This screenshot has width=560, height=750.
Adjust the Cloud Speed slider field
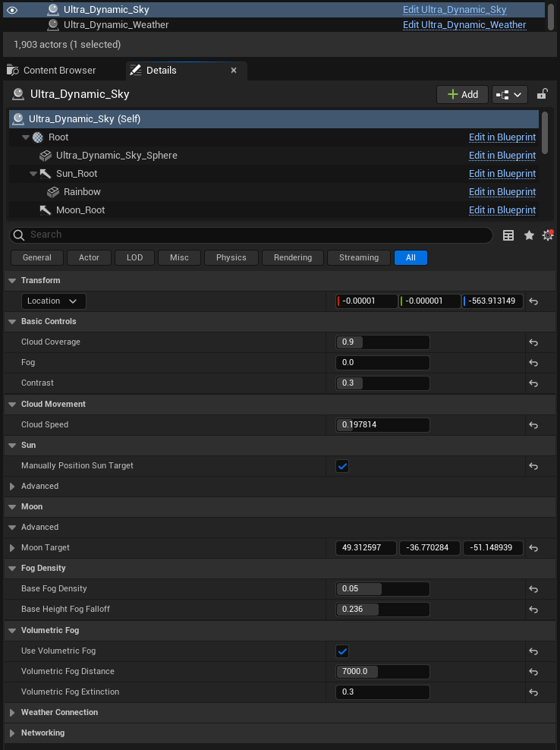pyautogui.click(x=382, y=425)
